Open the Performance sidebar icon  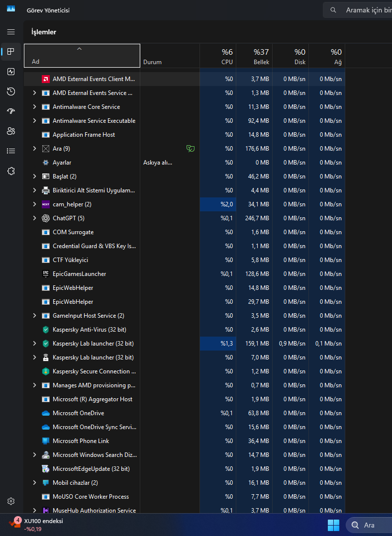pyautogui.click(x=11, y=72)
